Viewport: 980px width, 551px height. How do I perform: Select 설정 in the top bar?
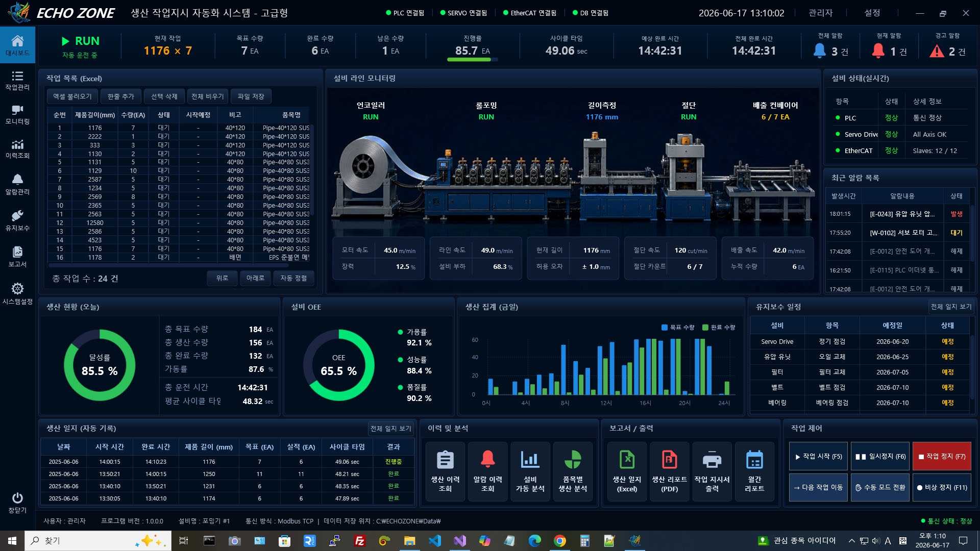click(872, 13)
